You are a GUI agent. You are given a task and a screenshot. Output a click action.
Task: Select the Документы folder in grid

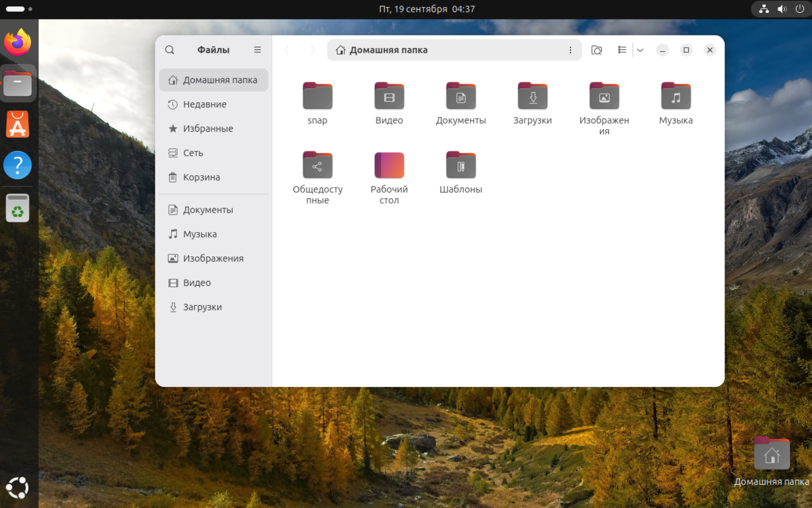pyautogui.click(x=461, y=96)
